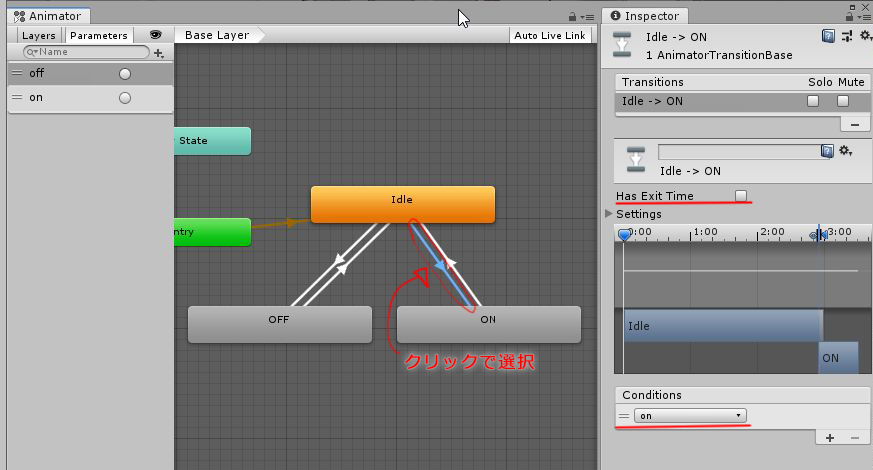
Task: Enable Mute checkbox for Idle -> ON
Action: pos(843,101)
